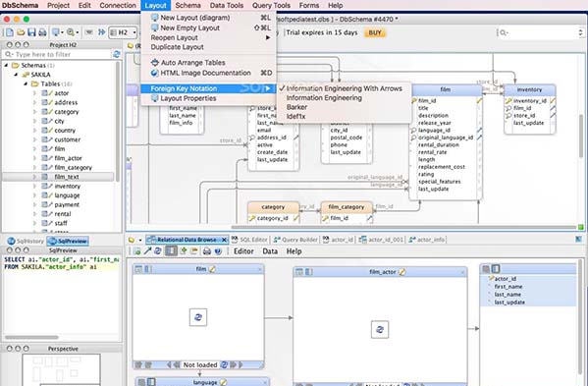Select the inventory table in tree

[x=67, y=186]
